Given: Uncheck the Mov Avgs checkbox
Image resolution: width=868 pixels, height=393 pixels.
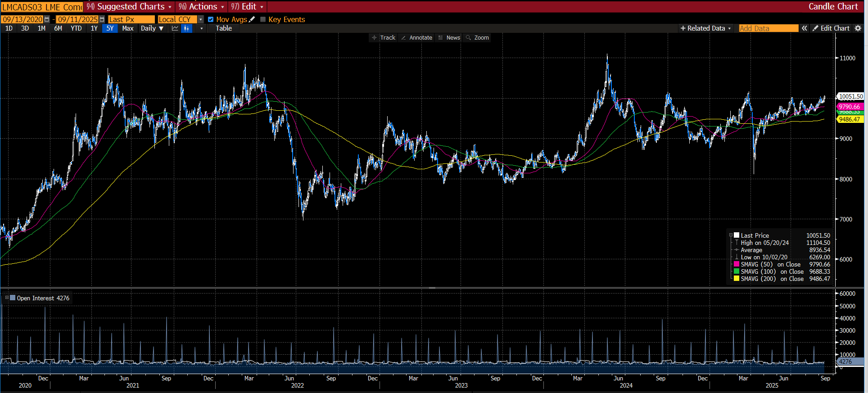Looking at the screenshot, I should (x=211, y=19).
